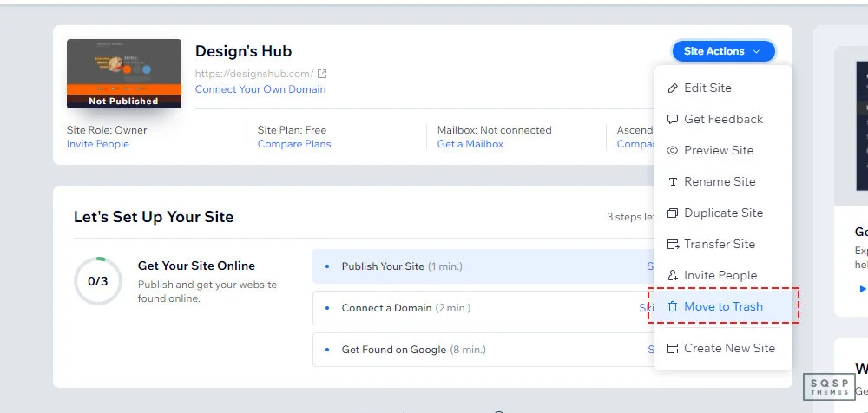The height and width of the screenshot is (413, 868).
Task: Click the 0/3 progress circle
Action: [x=98, y=281]
